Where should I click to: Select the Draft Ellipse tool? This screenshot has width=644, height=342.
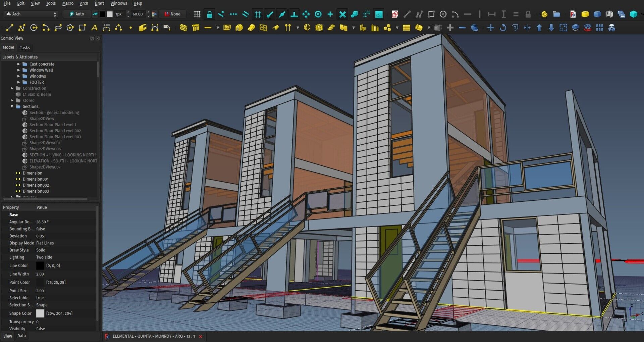point(58,28)
